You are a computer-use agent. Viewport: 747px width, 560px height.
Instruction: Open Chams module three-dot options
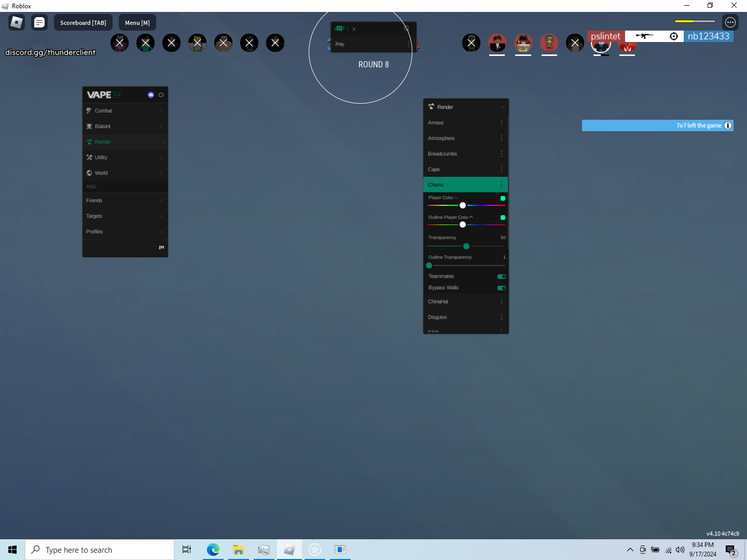coord(501,185)
